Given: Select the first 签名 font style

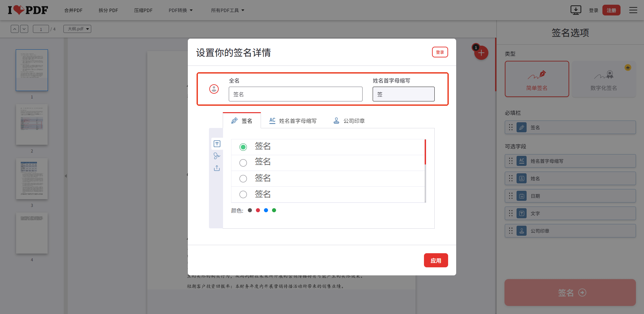Looking at the screenshot, I should tap(243, 147).
